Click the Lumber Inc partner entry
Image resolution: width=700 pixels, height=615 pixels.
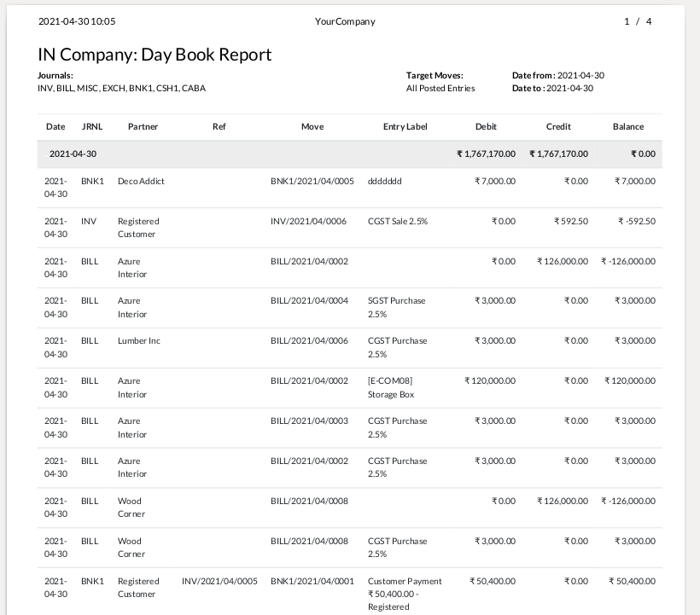[138, 340]
